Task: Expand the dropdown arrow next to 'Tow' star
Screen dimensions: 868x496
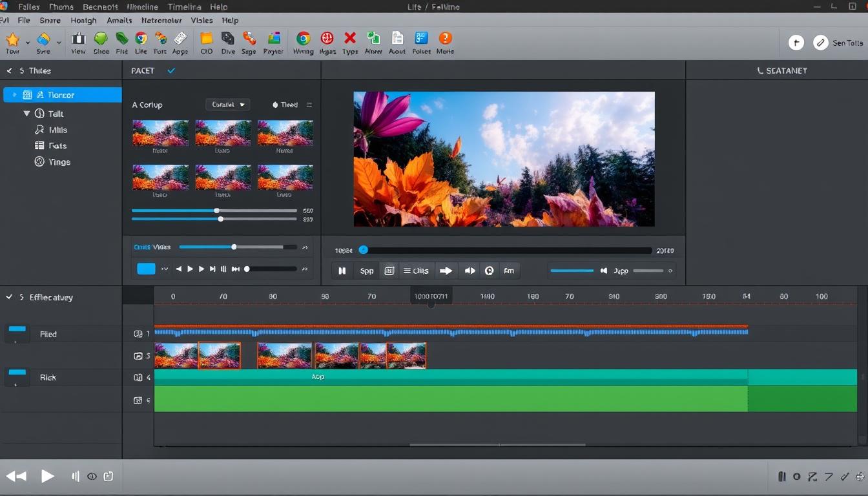Action: tap(27, 43)
